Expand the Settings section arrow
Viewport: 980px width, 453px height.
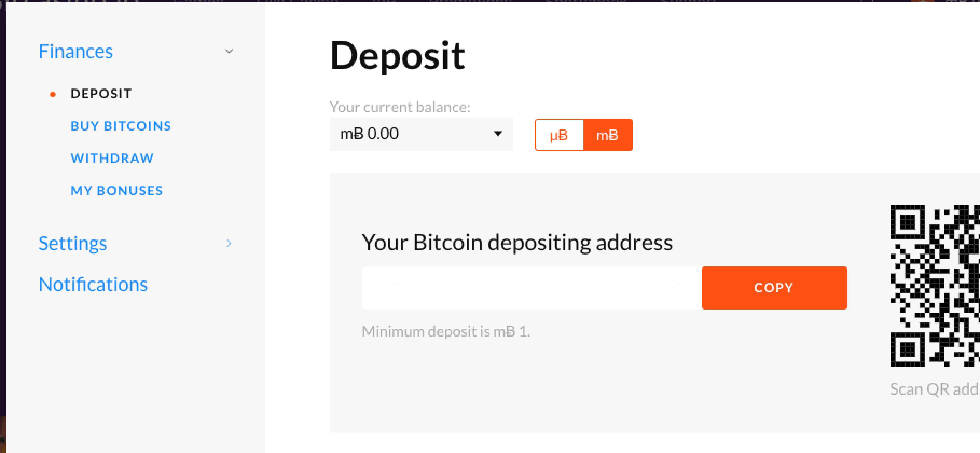[x=229, y=243]
